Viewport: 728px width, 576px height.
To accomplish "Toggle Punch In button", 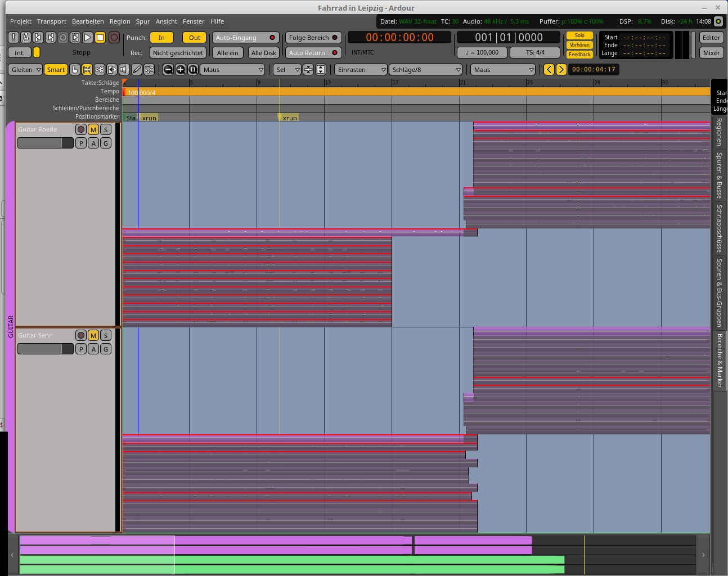I will pos(161,38).
